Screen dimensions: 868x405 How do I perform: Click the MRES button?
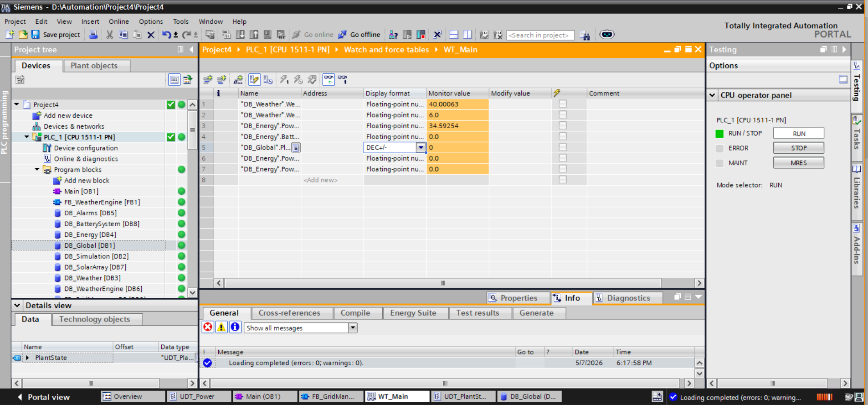(x=798, y=163)
